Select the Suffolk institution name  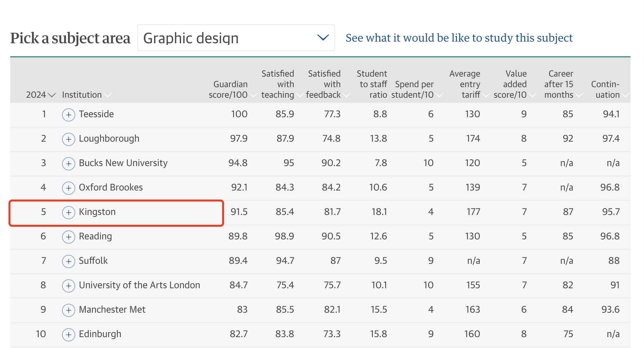click(93, 261)
